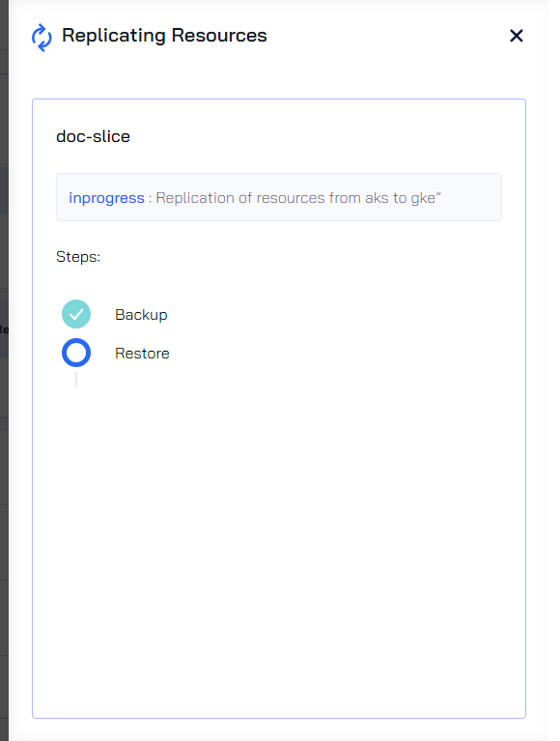Click the Restore step label

point(142,353)
